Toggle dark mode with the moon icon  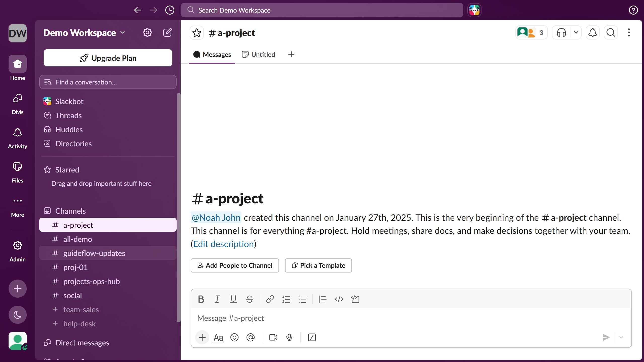(18, 315)
